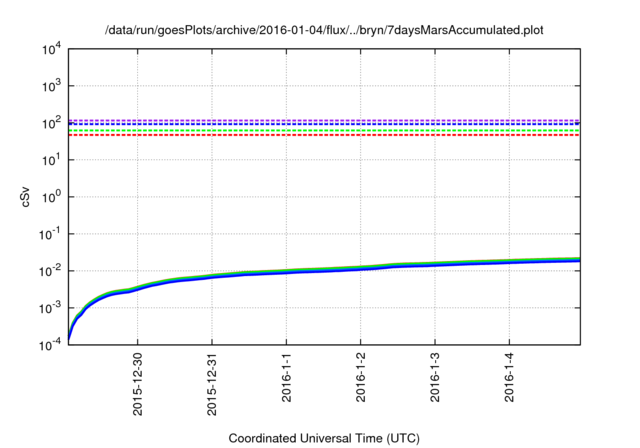640x448 pixels.
Task: Click the 2016-1-2 date label
Action: [361, 377]
